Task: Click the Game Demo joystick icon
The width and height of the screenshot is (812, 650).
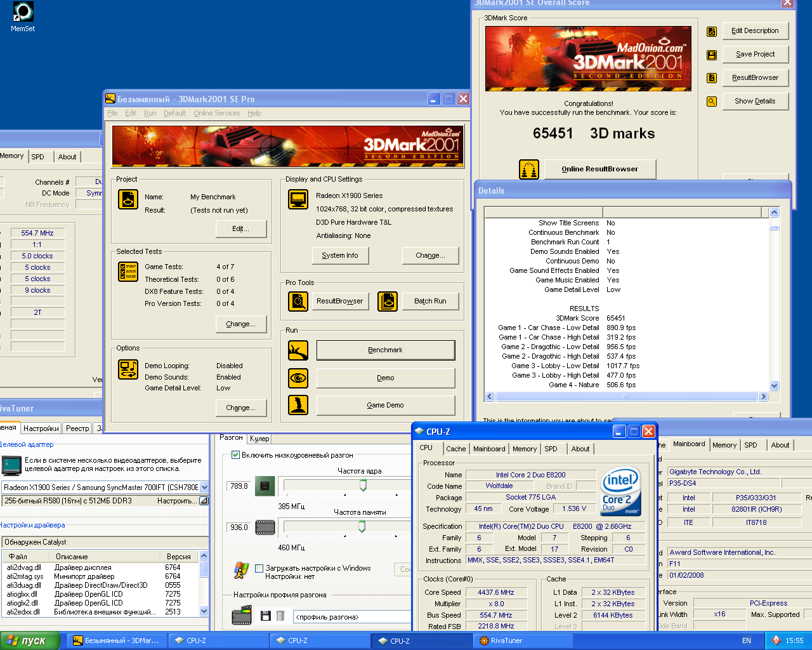Action: click(298, 405)
